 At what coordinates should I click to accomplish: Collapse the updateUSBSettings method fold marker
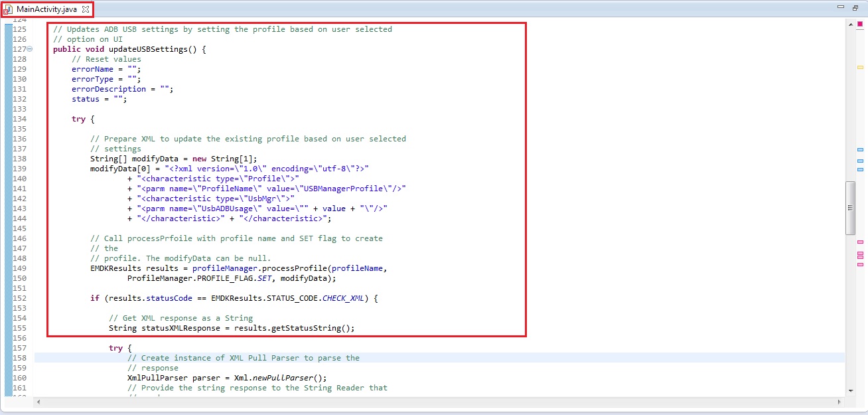click(30, 49)
